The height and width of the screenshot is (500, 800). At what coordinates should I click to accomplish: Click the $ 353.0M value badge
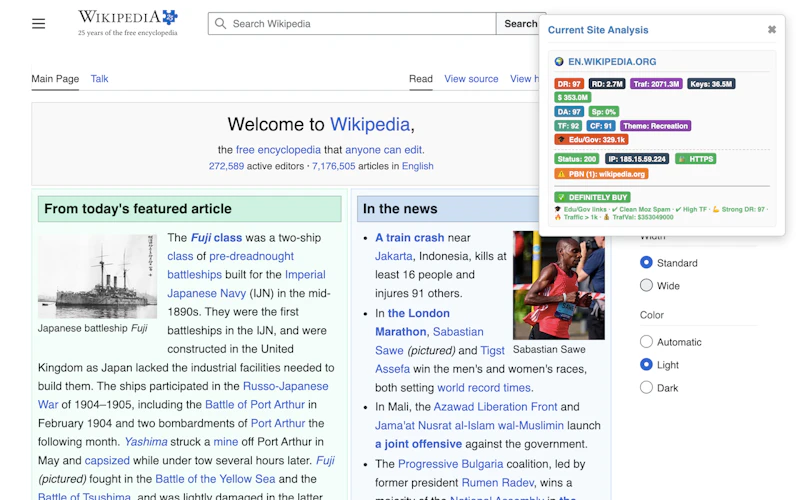[x=572, y=97]
